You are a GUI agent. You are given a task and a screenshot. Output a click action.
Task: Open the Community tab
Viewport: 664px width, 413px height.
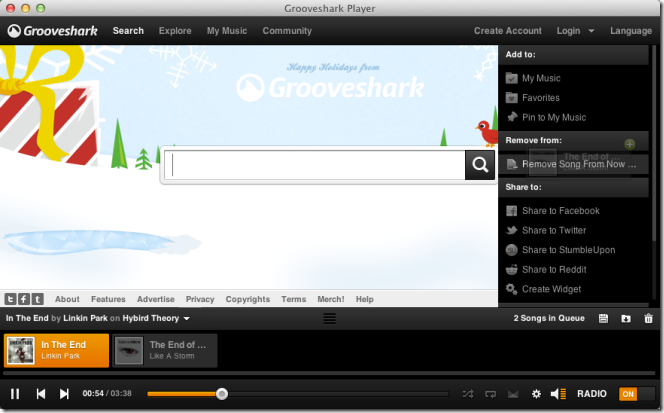pyautogui.click(x=287, y=30)
